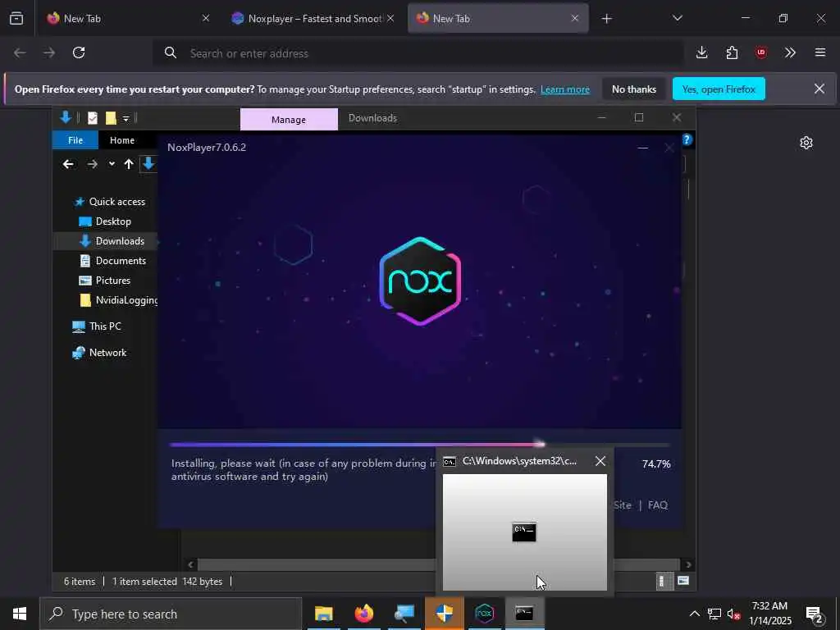The height and width of the screenshot is (630, 840).
Task: Expand recent locations dropdown in Explorer
Action: tap(112, 164)
